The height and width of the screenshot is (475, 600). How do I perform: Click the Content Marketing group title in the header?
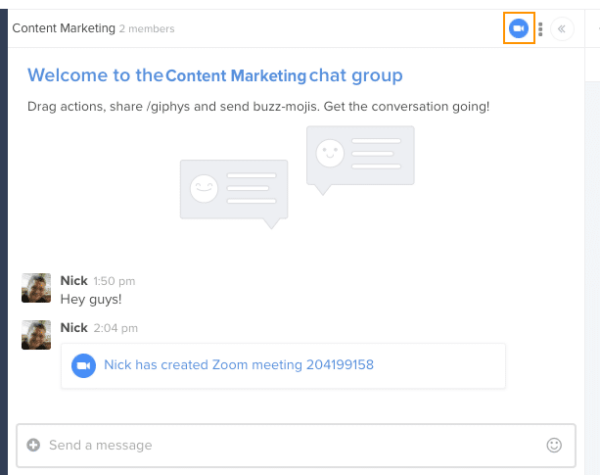coord(64,28)
